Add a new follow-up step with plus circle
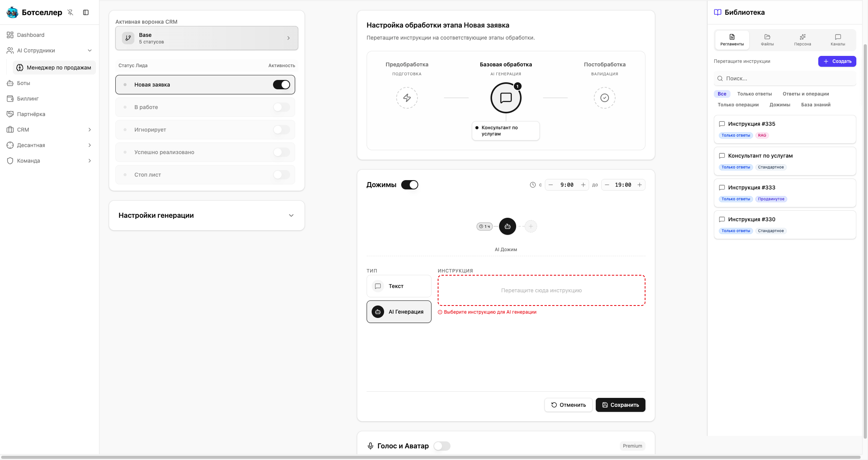 531,226
